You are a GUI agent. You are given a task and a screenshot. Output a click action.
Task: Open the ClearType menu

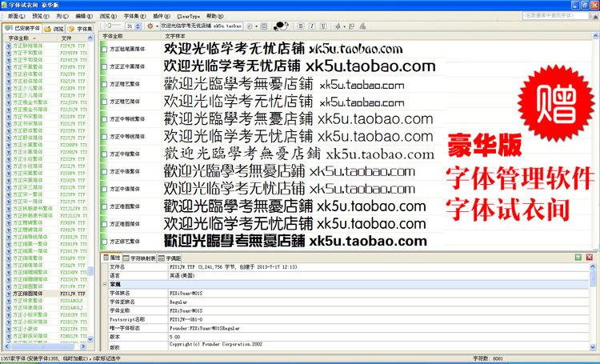(x=188, y=16)
